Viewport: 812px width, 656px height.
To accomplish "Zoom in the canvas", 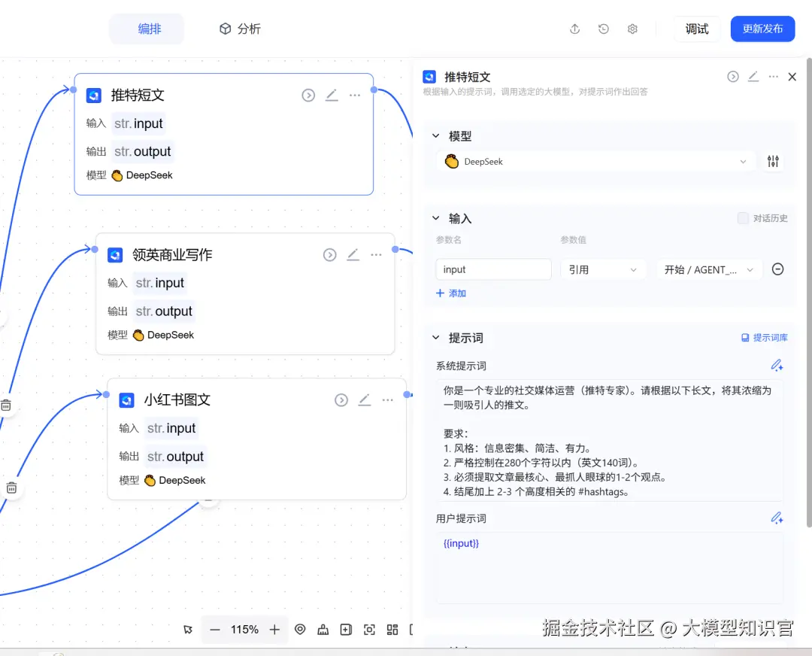I will pyautogui.click(x=275, y=630).
